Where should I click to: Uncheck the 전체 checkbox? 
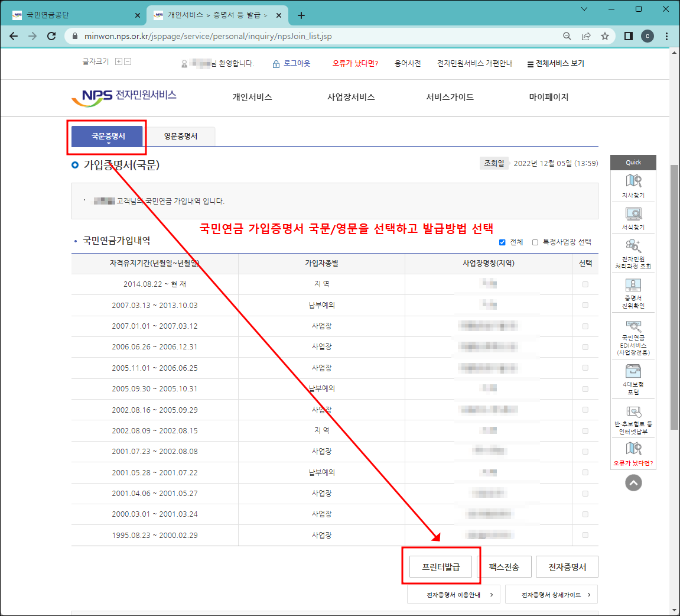[502, 242]
